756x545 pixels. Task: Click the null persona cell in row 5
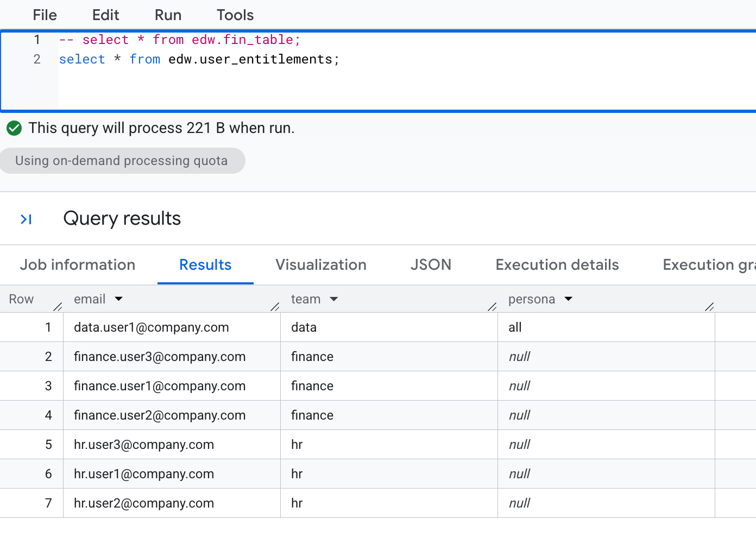(x=606, y=445)
